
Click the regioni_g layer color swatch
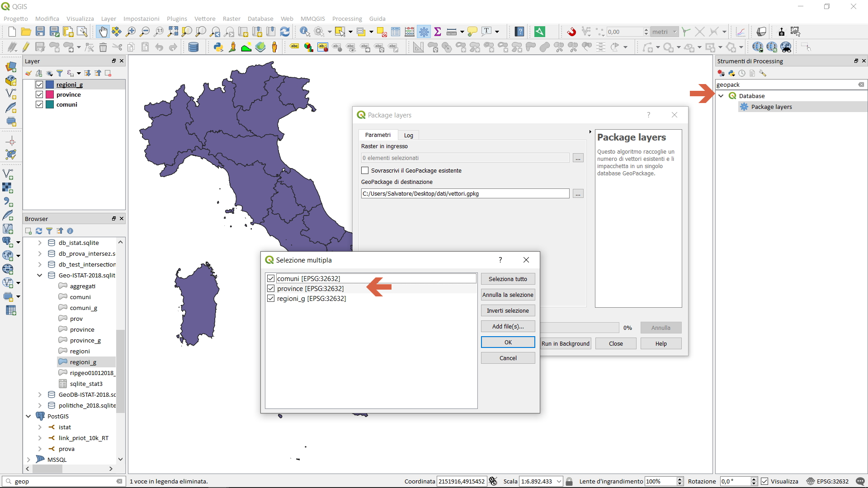click(50, 84)
